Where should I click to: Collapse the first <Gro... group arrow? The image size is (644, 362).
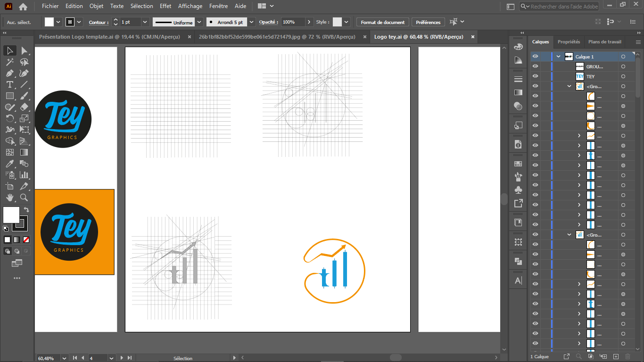[569, 86]
